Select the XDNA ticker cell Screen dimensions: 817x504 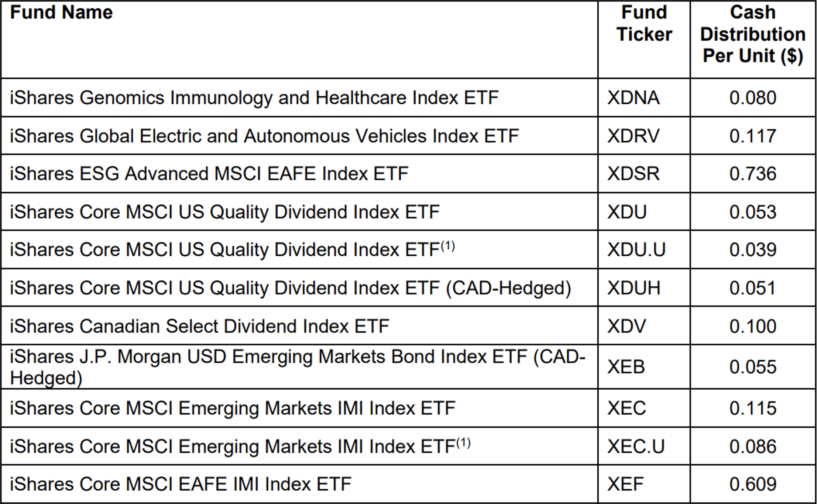633,98
